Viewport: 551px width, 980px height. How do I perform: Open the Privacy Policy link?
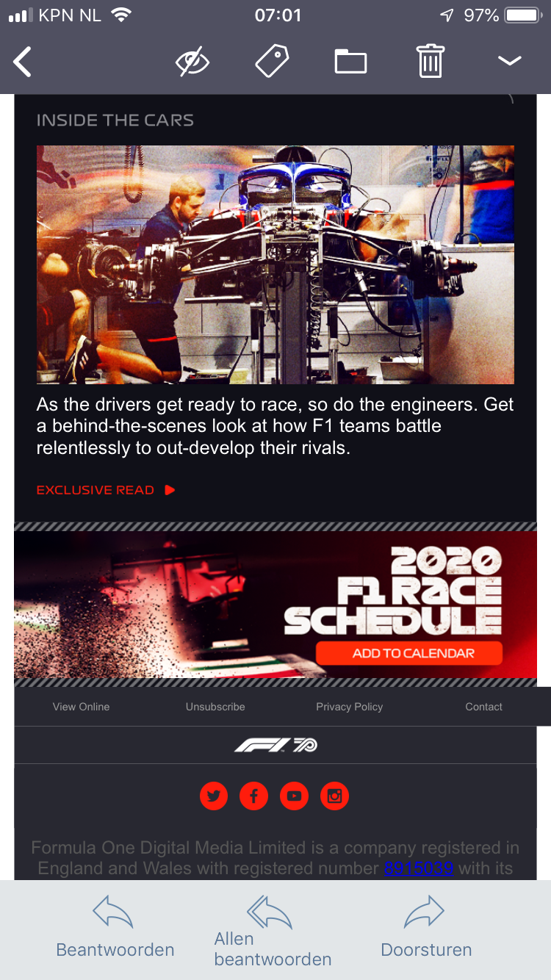[350, 707]
